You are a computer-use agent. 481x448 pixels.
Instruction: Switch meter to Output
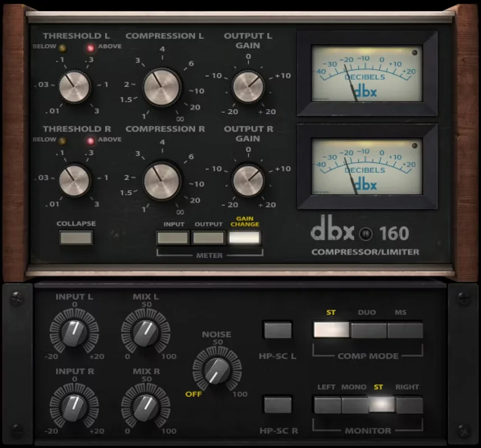pos(209,238)
